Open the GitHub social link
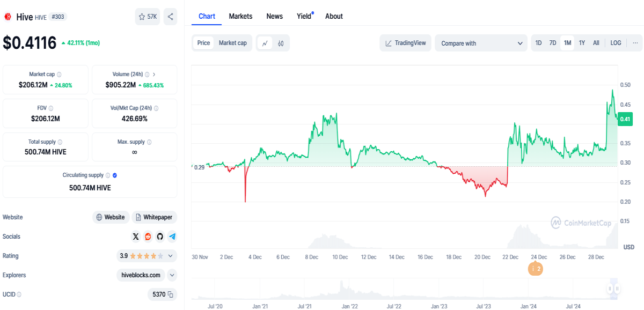The width and height of the screenshot is (644, 310). click(160, 237)
